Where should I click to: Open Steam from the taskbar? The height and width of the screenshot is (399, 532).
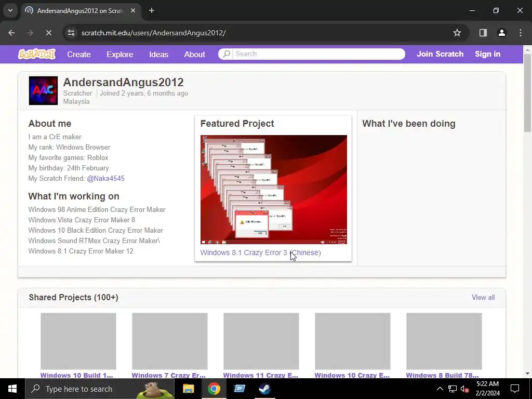[264, 389]
